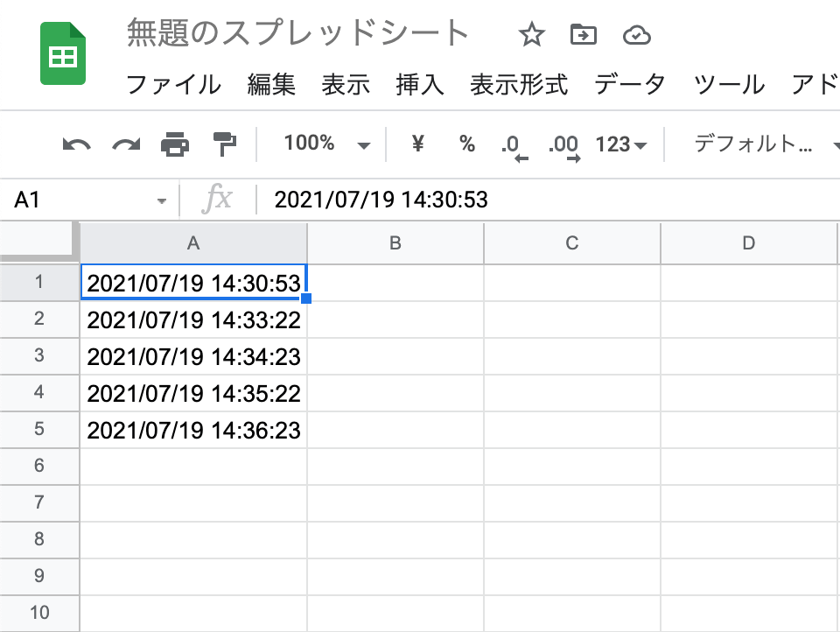Select row 6 header
The height and width of the screenshot is (632, 840).
coord(39,466)
